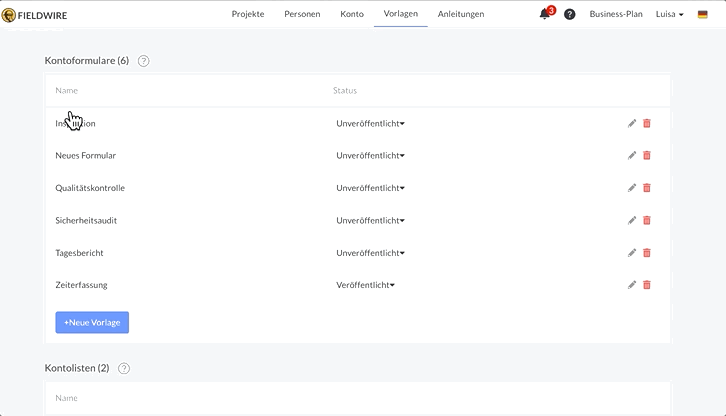Viewport: 726px width, 416px height.
Task: Open the help question mark in navbar
Action: (x=570, y=14)
